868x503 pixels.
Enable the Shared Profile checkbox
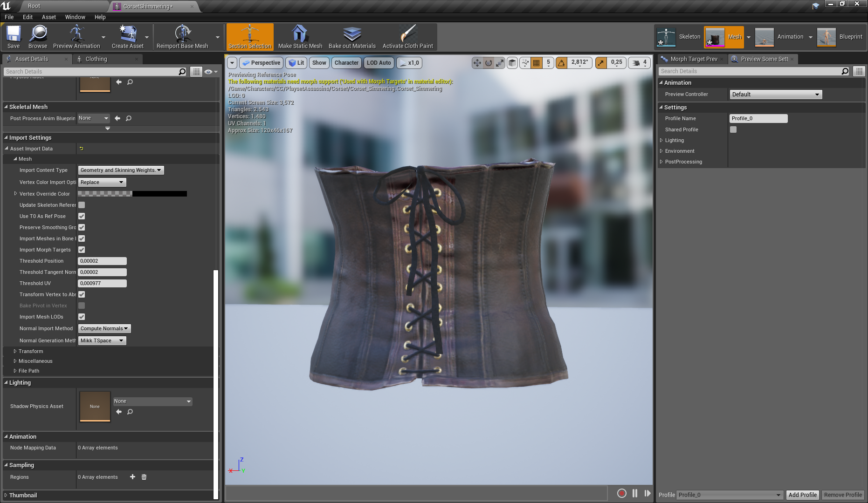(x=733, y=129)
